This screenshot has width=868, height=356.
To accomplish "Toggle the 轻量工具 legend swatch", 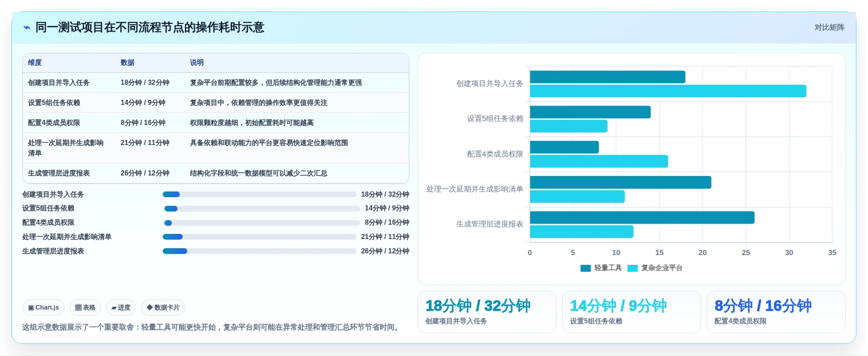I will (x=585, y=268).
